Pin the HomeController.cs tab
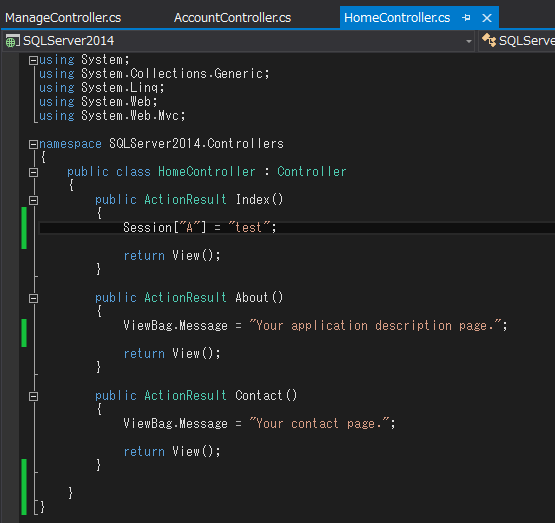The image size is (555, 523). (466, 18)
